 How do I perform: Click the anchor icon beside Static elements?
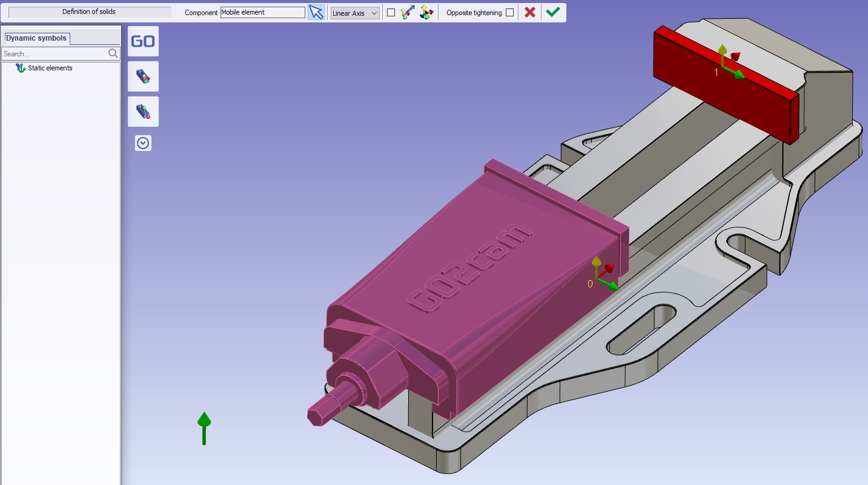[21, 68]
